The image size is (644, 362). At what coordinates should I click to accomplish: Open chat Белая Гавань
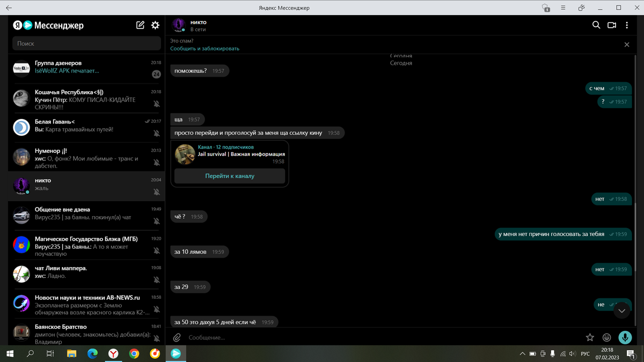pyautogui.click(x=86, y=128)
